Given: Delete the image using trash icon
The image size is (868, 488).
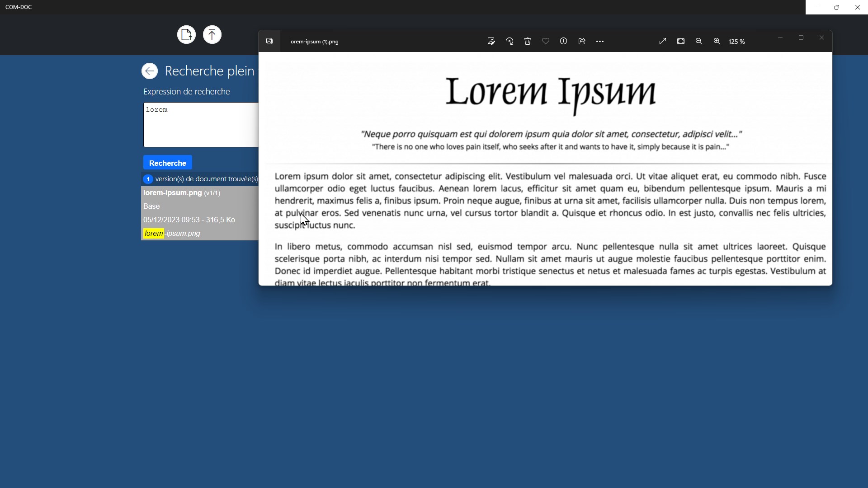Looking at the screenshot, I should (x=528, y=41).
